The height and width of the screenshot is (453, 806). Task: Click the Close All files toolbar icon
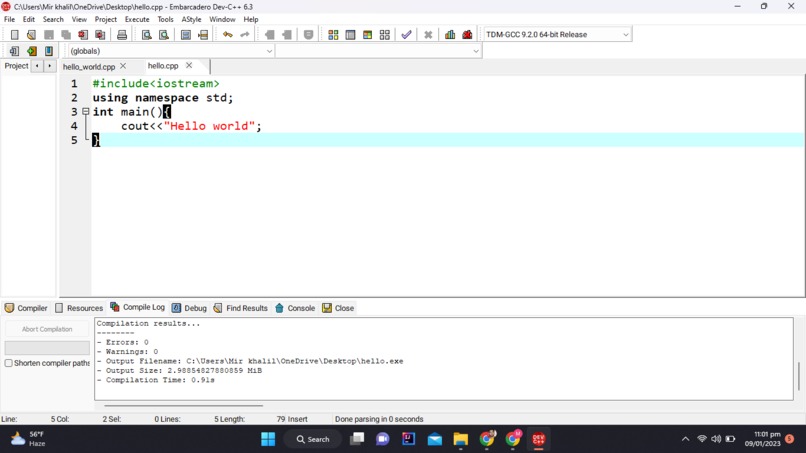(100, 34)
